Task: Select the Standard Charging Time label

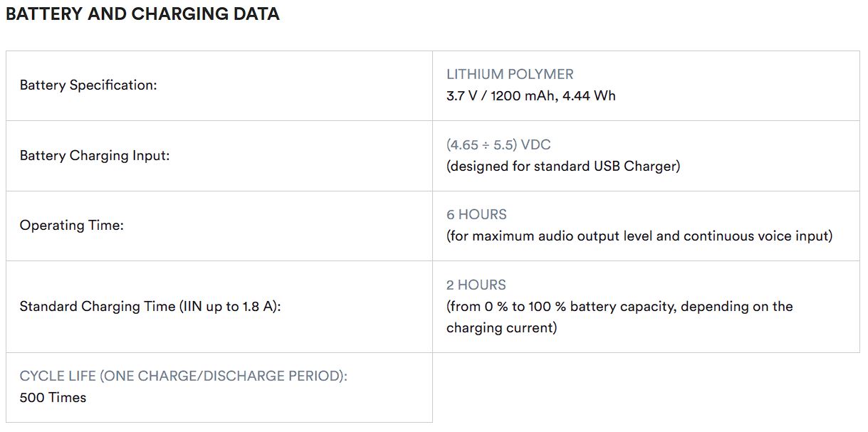Action: pyautogui.click(x=150, y=307)
